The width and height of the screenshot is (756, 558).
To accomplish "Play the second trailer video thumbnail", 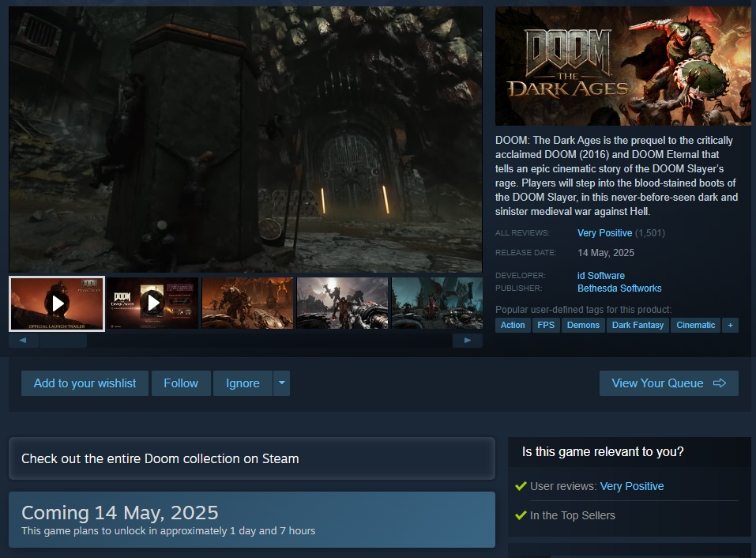I will click(152, 304).
